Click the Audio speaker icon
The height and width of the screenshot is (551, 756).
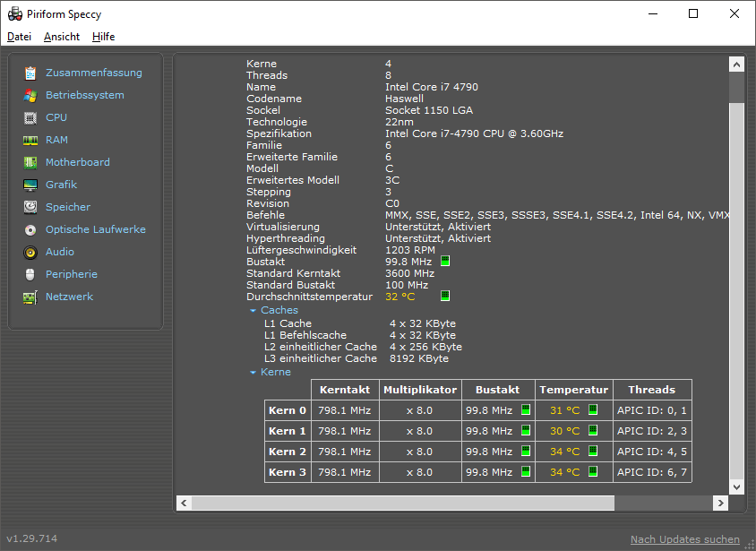point(30,252)
